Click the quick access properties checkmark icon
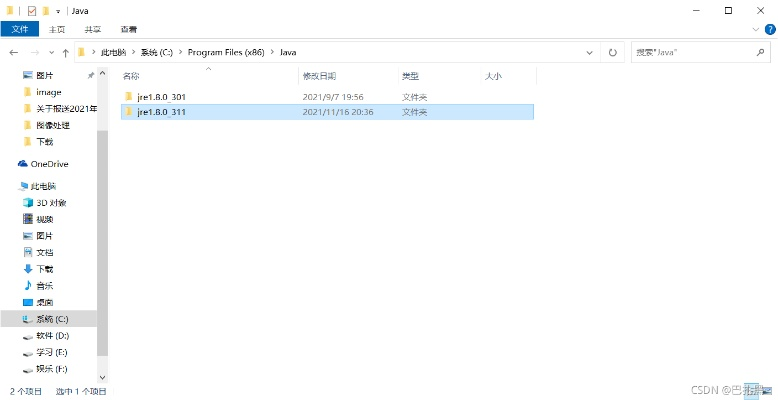The height and width of the screenshot is (400, 778). [x=31, y=10]
